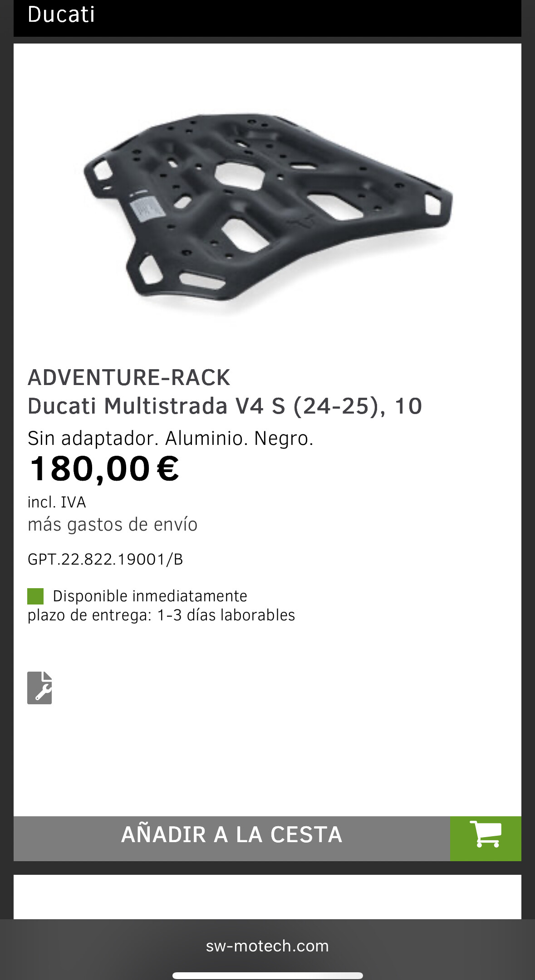This screenshot has width=535, height=980.
Task: Click the incl. IVA tax note
Action: coord(57,502)
